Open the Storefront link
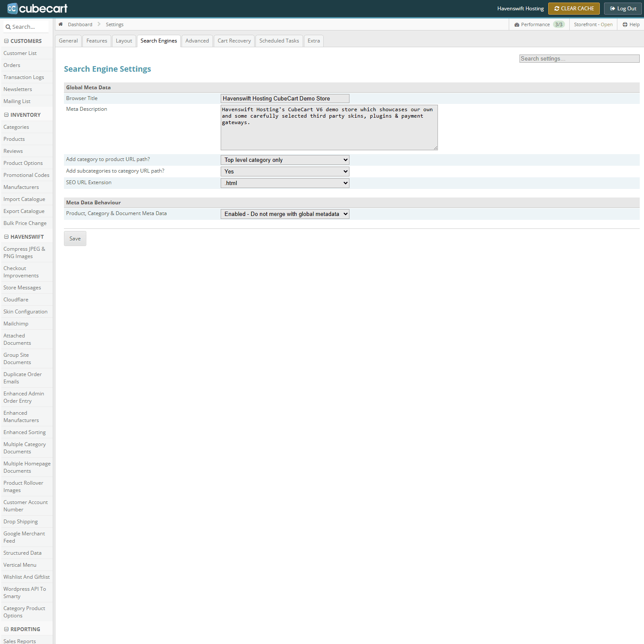 593,24
